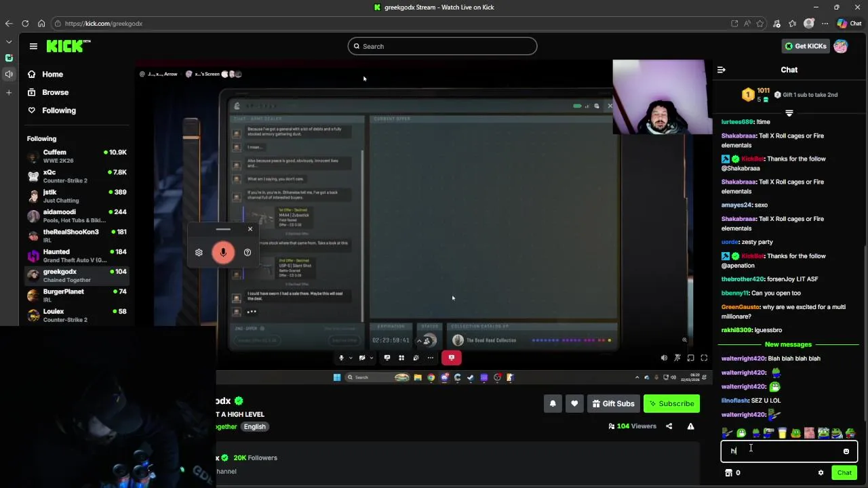868x488 pixels.
Task: Click the New messages divider in chat
Action: (788, 344)
